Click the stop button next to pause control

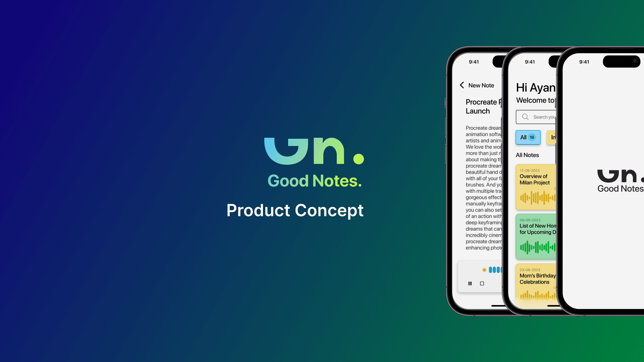482,283
